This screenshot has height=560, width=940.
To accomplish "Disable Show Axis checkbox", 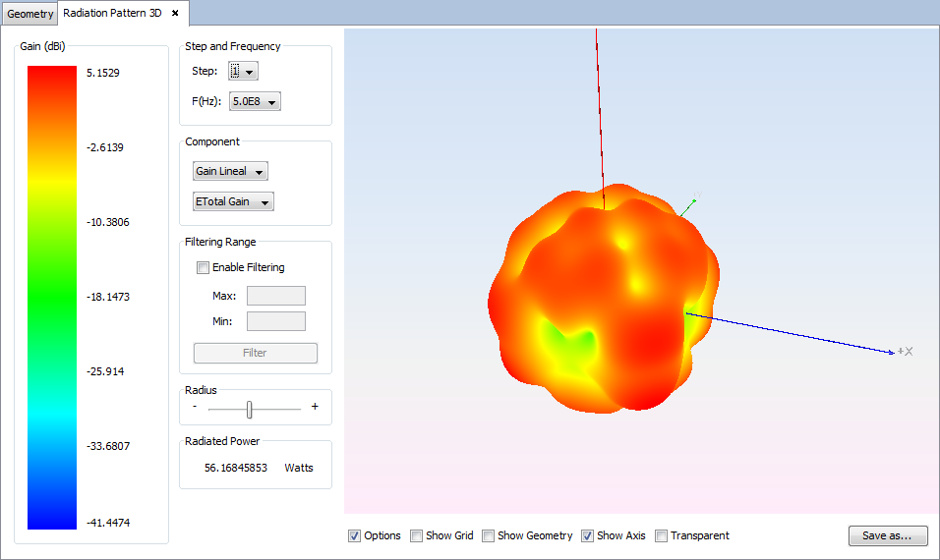I will coord(588,535).
